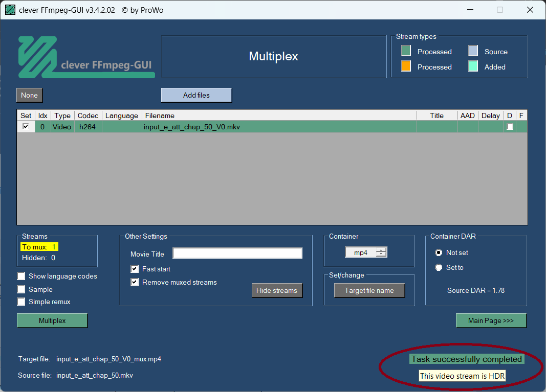Click the Delay column header
This screenshot has width=546, height=392.
[491, 116]
